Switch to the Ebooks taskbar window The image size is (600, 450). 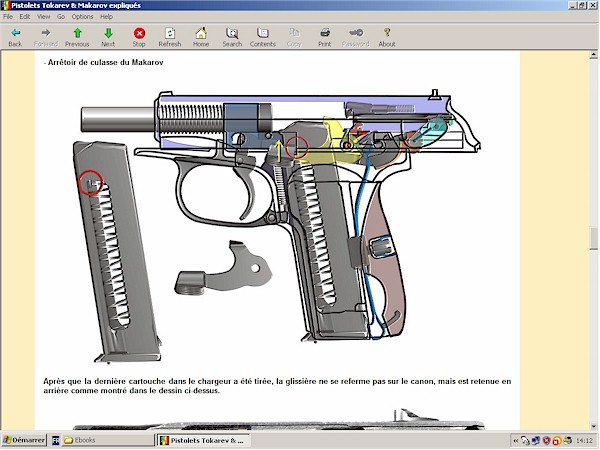point(108,440)
